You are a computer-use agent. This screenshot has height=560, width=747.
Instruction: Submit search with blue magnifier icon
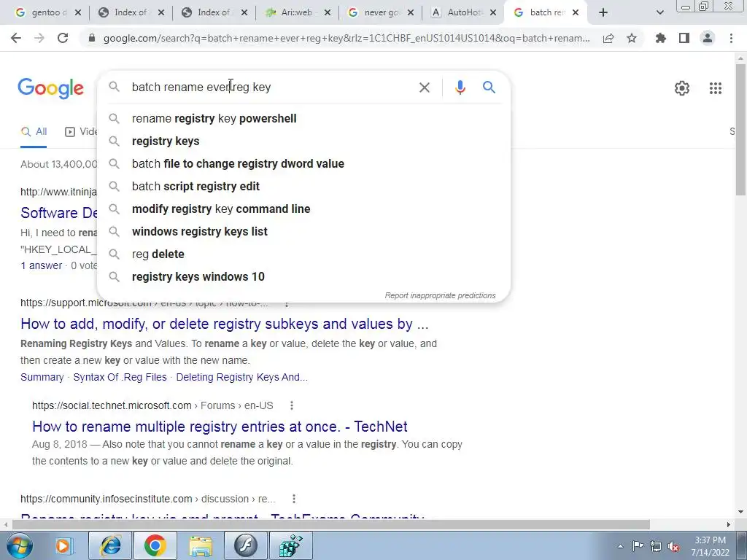489,87
